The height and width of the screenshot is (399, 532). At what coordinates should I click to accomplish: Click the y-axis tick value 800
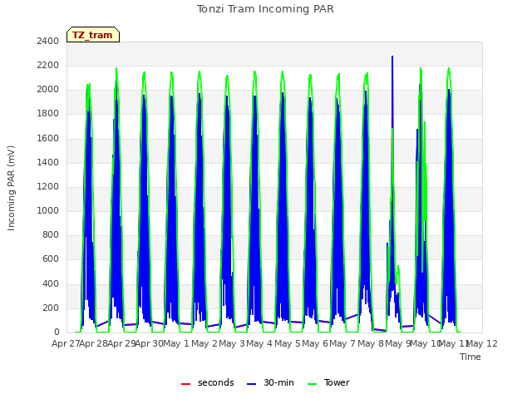click(x=51, y=235)
